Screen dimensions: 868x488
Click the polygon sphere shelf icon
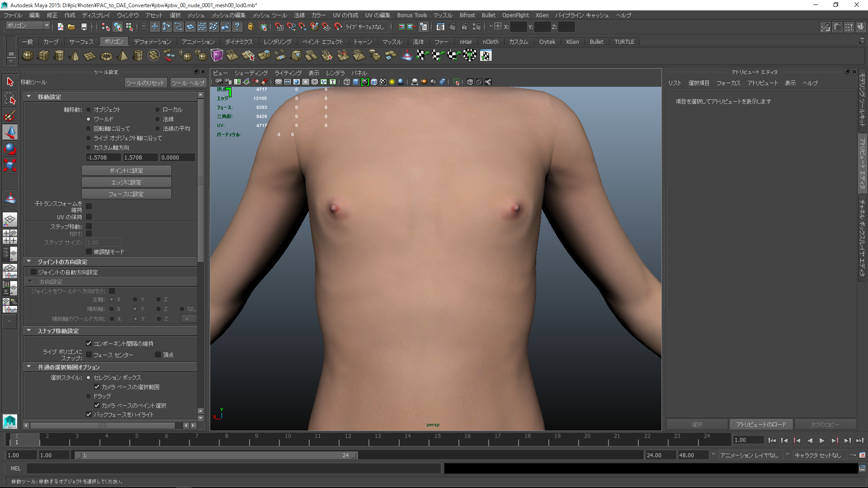coord(28,56)
